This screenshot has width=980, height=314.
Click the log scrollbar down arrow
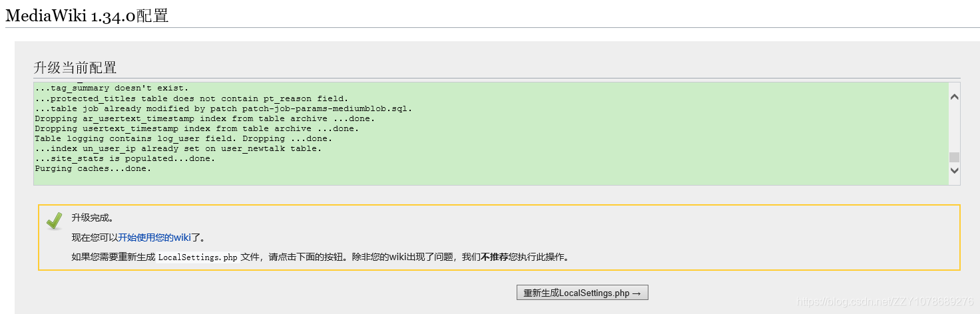click(x=954, y=170)
